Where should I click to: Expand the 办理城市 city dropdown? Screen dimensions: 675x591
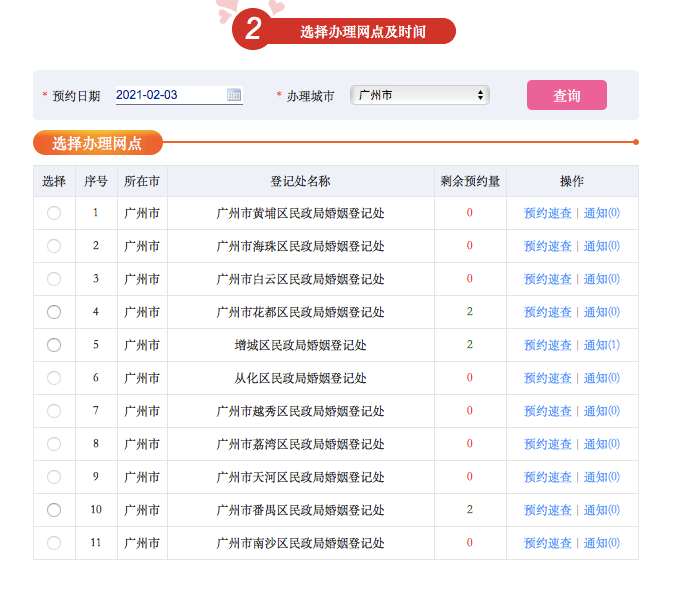click(x=419, y=95)
